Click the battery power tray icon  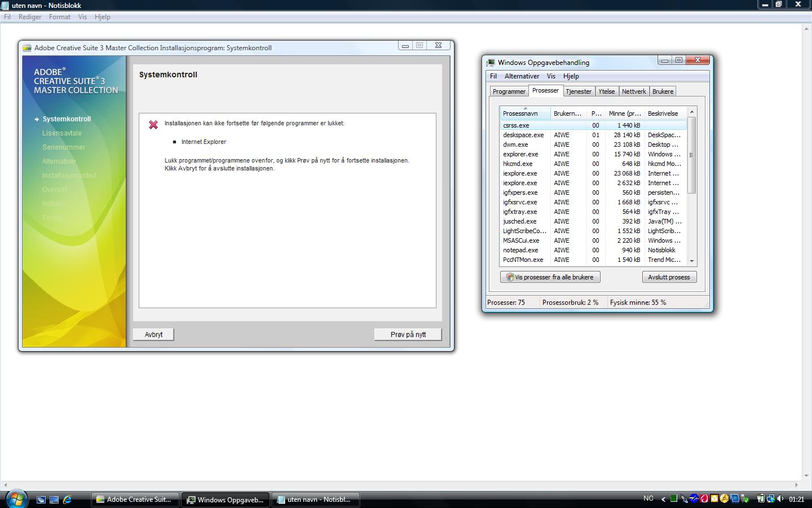(761, 498)
